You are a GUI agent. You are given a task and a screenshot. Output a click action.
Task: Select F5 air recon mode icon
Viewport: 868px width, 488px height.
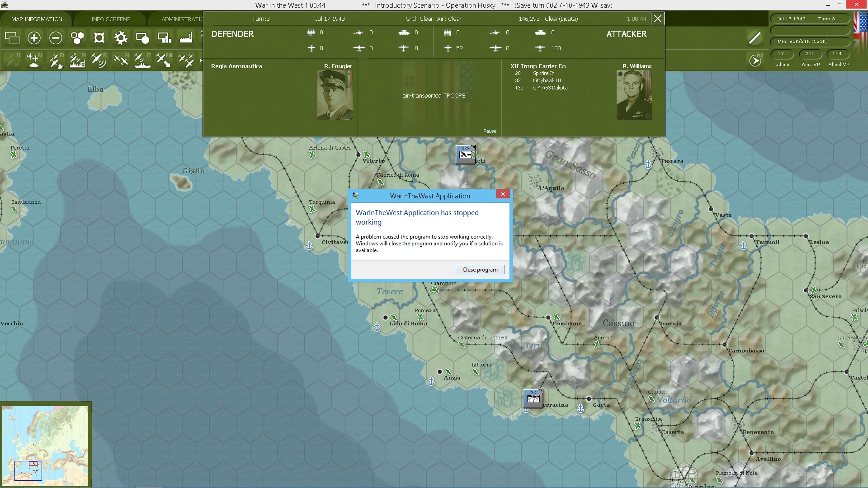99,60
